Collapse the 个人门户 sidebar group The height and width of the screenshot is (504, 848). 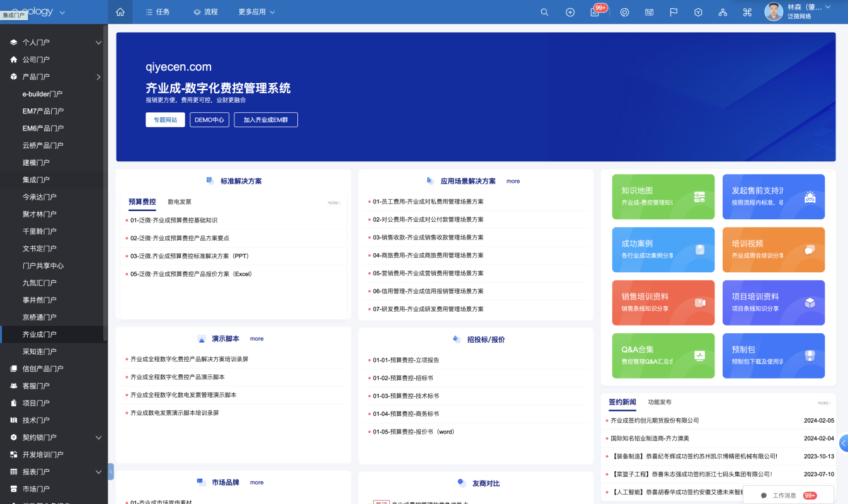click(98, 42)
